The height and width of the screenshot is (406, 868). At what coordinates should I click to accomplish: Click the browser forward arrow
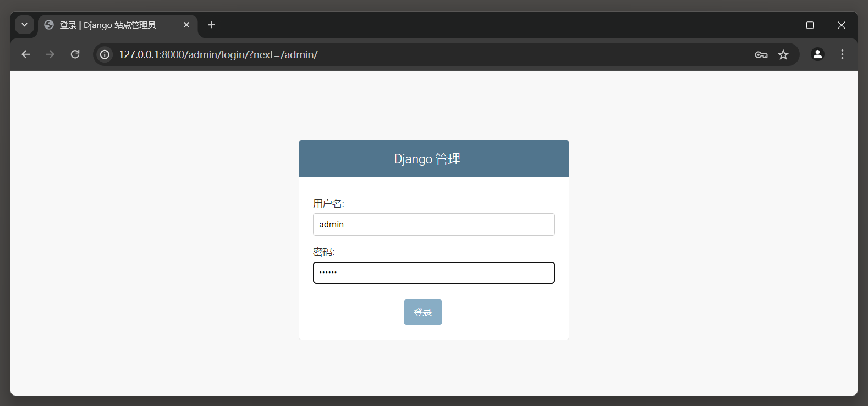tap(50, 54)
